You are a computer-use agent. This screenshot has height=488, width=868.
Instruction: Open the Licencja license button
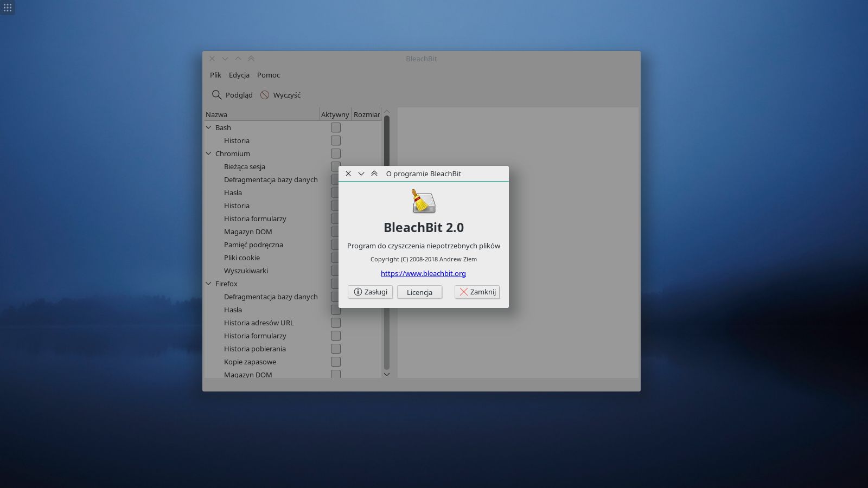coord(419,292)
